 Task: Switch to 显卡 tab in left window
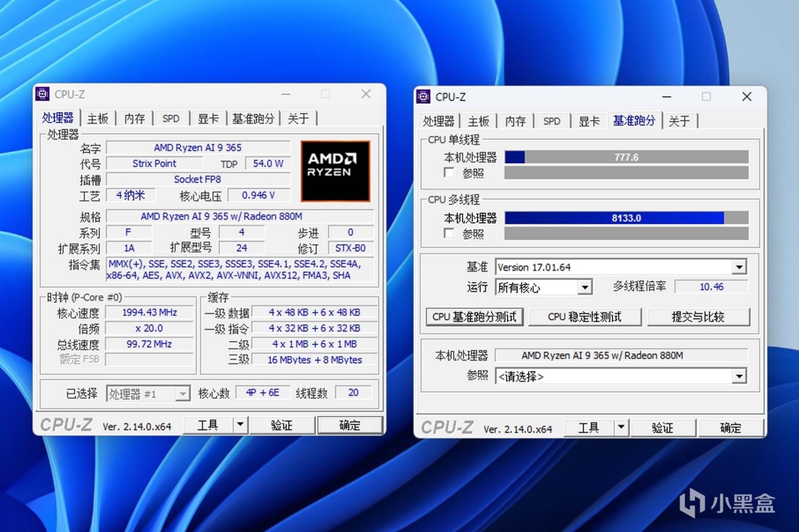click(x=208, y=118)
